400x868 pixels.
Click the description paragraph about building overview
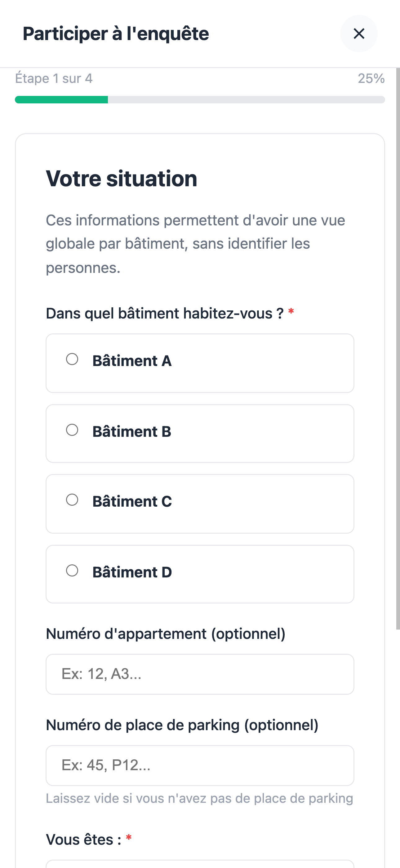(195, 244)
